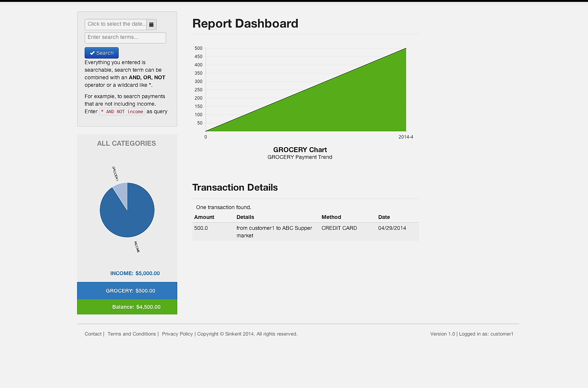Open the Privacy Policy link
Screen dimensions: 588x388
click(177, 334)
